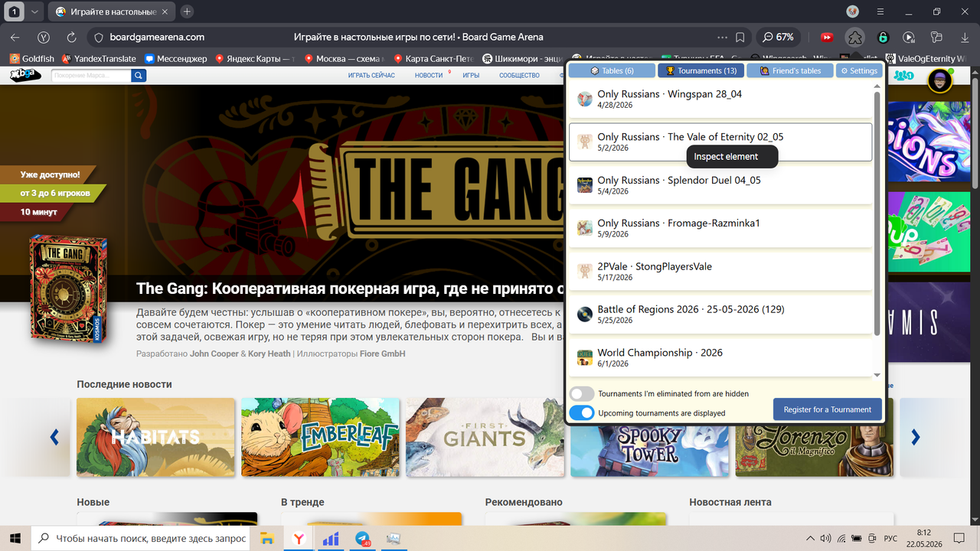The image size is (980, 551).
Task: Click the Splendor Duel game icon
Action: tap(585, 185)
